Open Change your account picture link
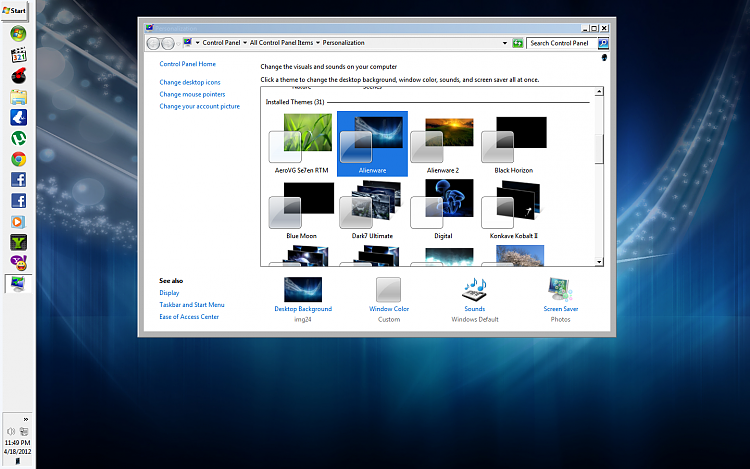This screenshot has height=469, width=750. (199, 106)
